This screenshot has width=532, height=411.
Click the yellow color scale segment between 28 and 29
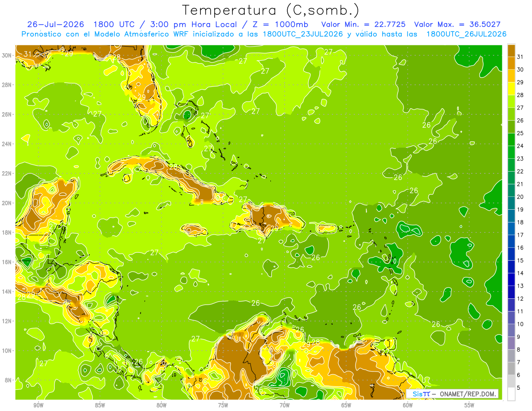[x=511, y=89]
